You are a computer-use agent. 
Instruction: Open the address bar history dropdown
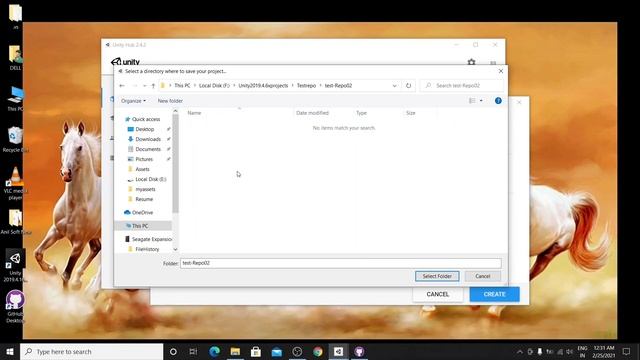click(x=394, y=86)
